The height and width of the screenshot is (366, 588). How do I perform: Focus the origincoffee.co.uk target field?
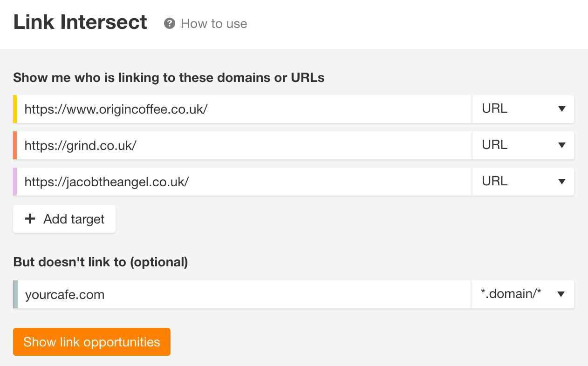[x=242, y=109]
